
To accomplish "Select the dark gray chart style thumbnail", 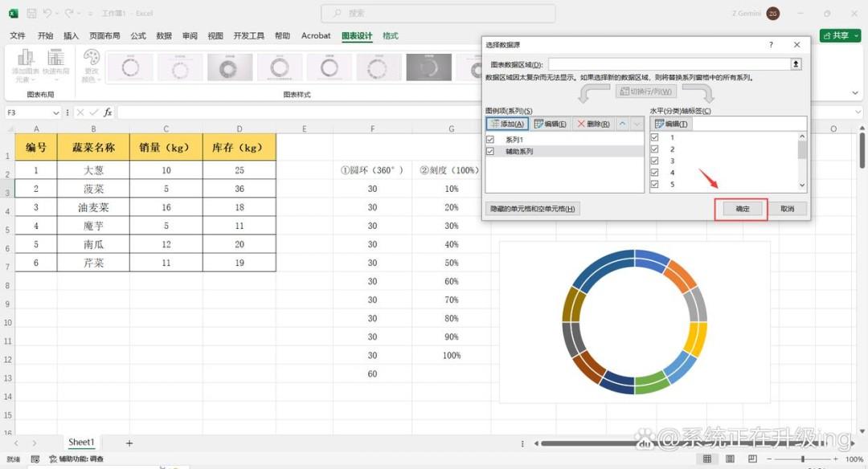I will (428, 67).
